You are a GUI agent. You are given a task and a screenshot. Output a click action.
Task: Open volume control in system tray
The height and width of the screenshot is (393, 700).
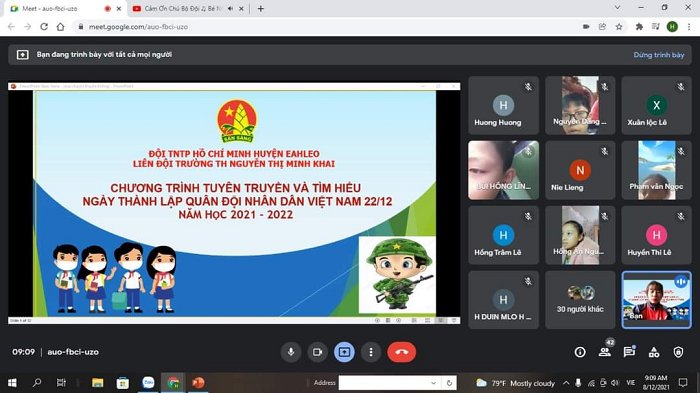(615, 383)
